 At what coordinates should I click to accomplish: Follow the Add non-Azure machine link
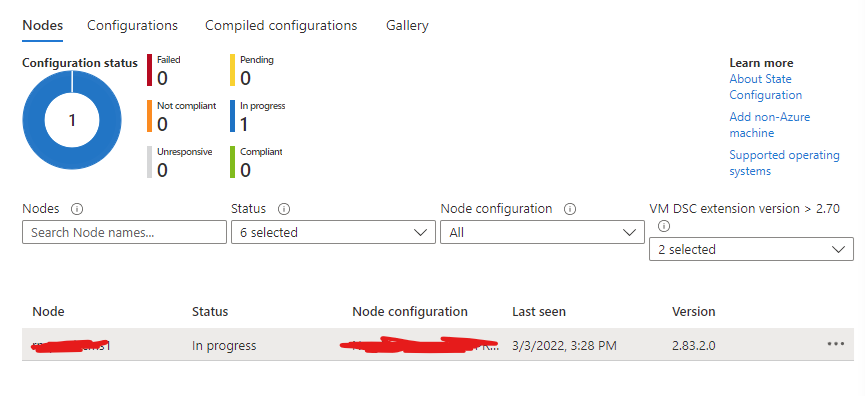click(x=770, y=125)
